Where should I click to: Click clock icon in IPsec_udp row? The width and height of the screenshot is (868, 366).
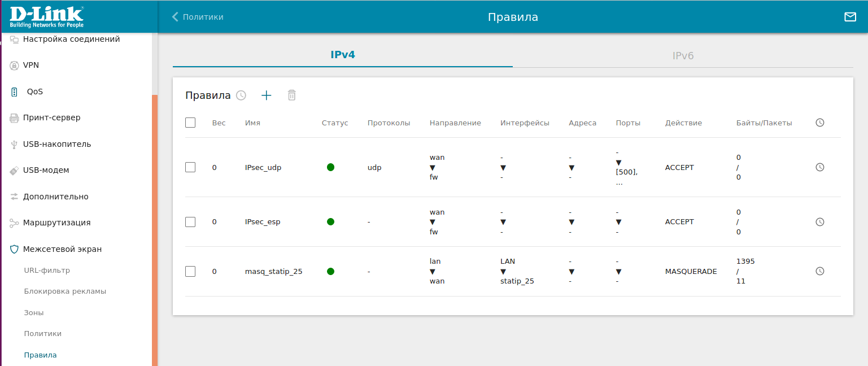(820, 167)
